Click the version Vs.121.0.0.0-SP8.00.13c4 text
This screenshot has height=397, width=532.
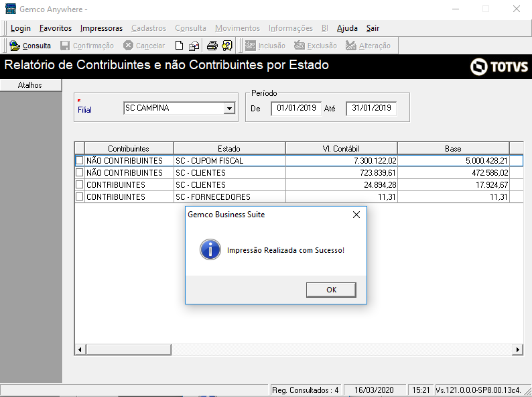tap(478, 390)
